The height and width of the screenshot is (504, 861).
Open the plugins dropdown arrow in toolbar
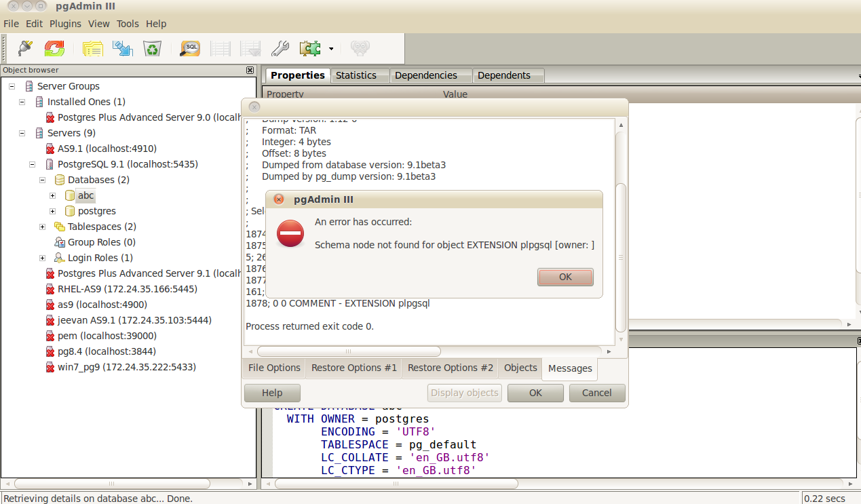331,49
